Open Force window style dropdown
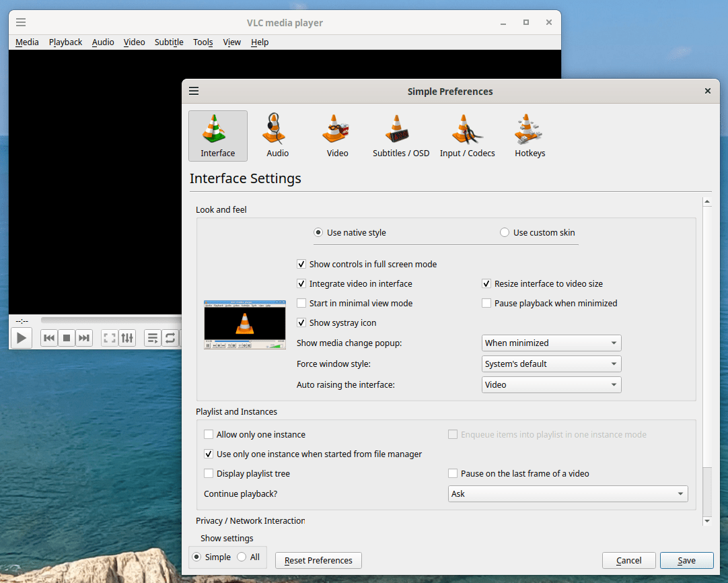This screenshot has height=583, width=728. pos(551,364)
